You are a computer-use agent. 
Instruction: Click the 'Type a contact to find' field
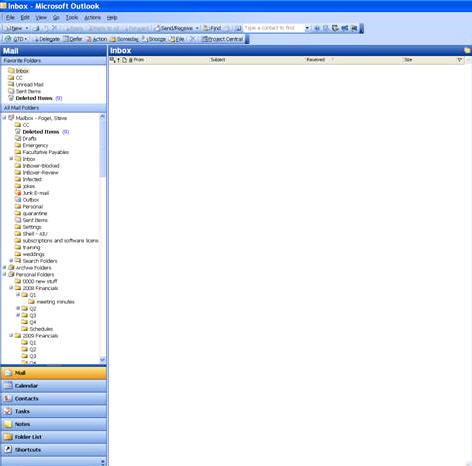tap(274, 28)
